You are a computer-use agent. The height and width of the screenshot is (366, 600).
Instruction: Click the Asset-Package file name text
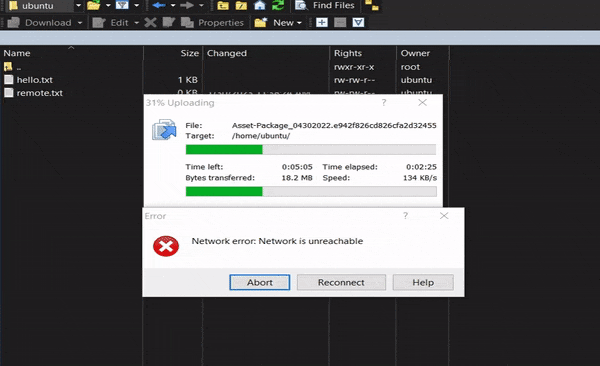pos(334,125)
